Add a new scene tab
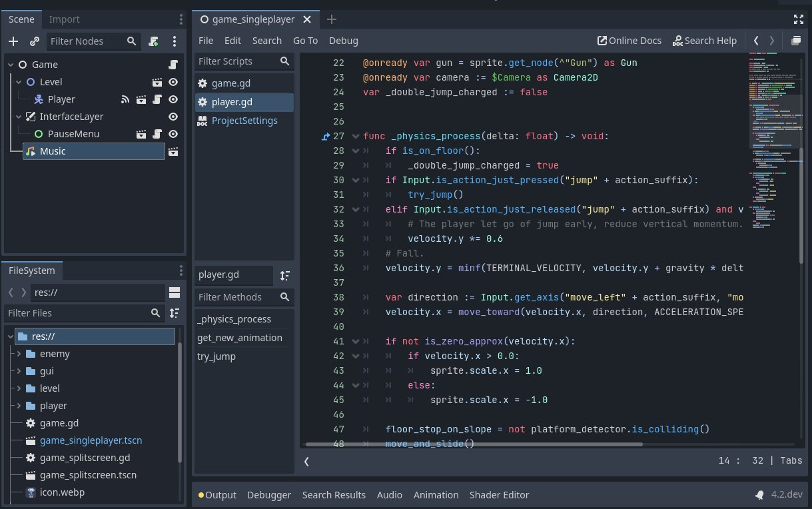This screenshot has width=812, height=509. [332, 19]
